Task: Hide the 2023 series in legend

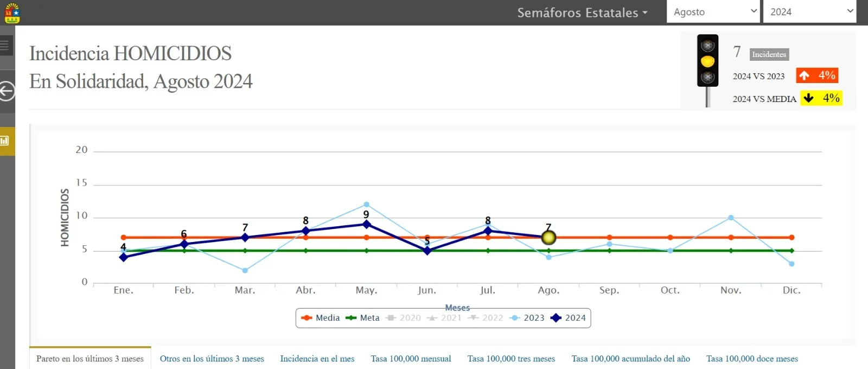Action: click(527, 318)
